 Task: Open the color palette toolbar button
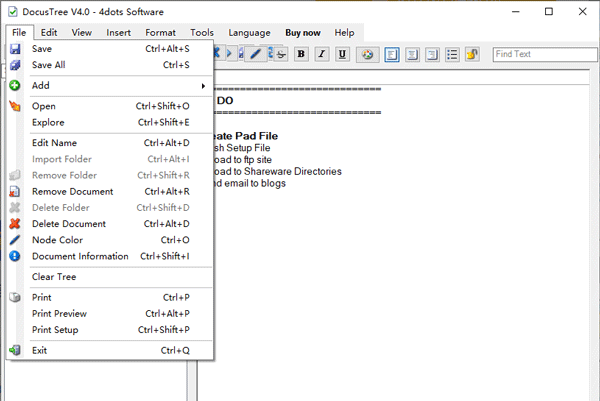367,54
